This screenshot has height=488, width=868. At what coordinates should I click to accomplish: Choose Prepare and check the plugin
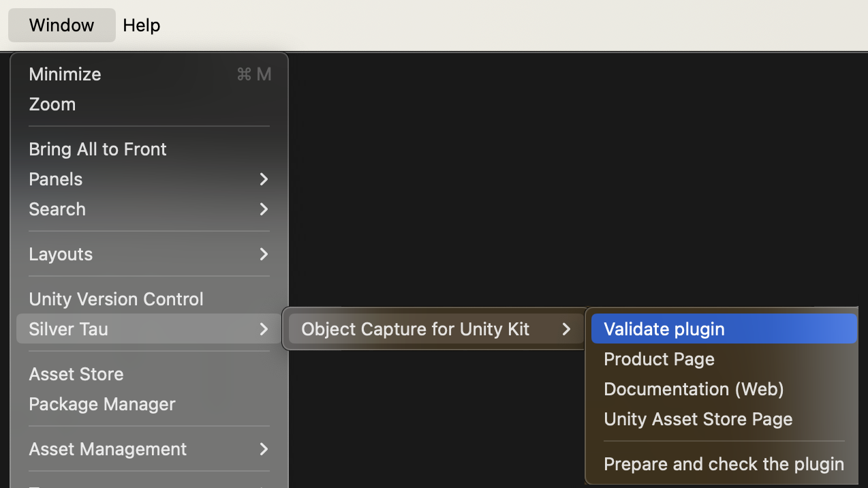click(724, 464)
